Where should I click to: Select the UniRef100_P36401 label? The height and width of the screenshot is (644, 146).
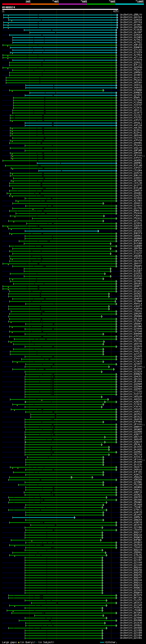tap(131, 216)
